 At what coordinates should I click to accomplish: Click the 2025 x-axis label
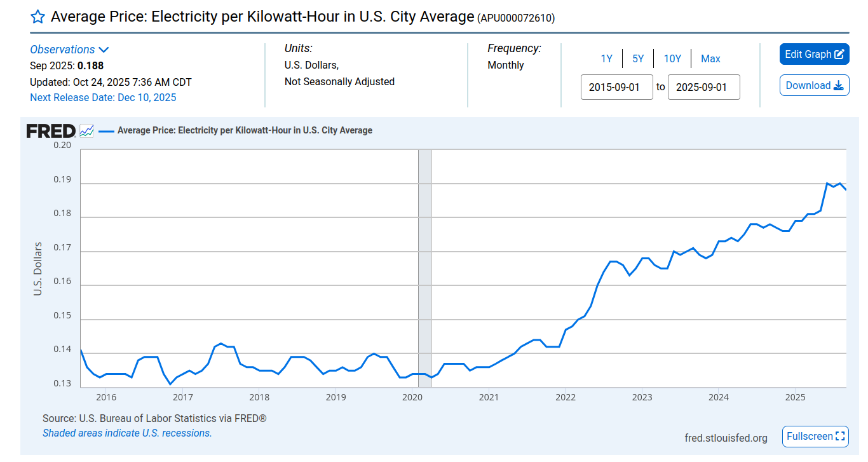pyautogui.click(x=795, y=398)
